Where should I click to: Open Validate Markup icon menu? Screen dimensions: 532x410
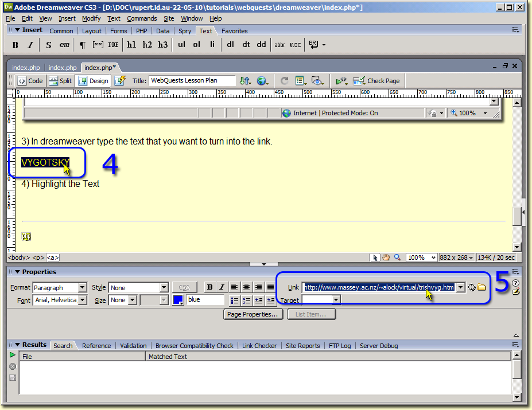(x=341, y=81)
